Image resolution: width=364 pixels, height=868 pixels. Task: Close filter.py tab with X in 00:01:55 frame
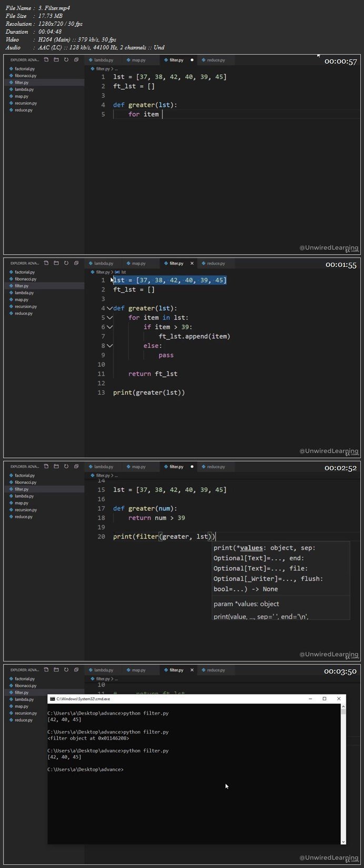192,263
